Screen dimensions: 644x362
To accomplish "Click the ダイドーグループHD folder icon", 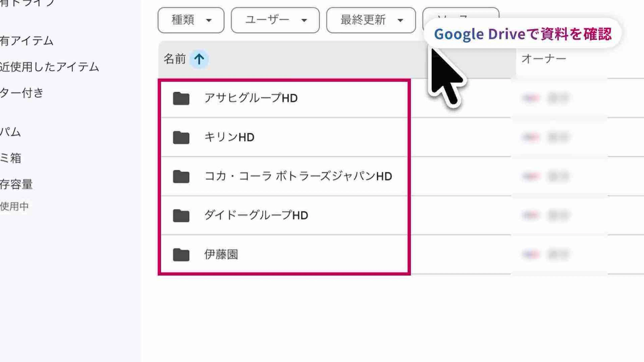I will (181, 215).
